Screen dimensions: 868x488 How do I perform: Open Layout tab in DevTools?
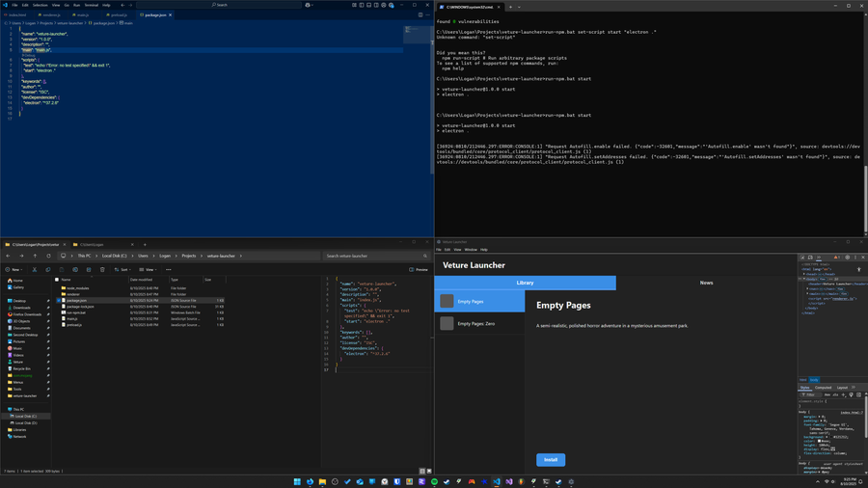842,388
